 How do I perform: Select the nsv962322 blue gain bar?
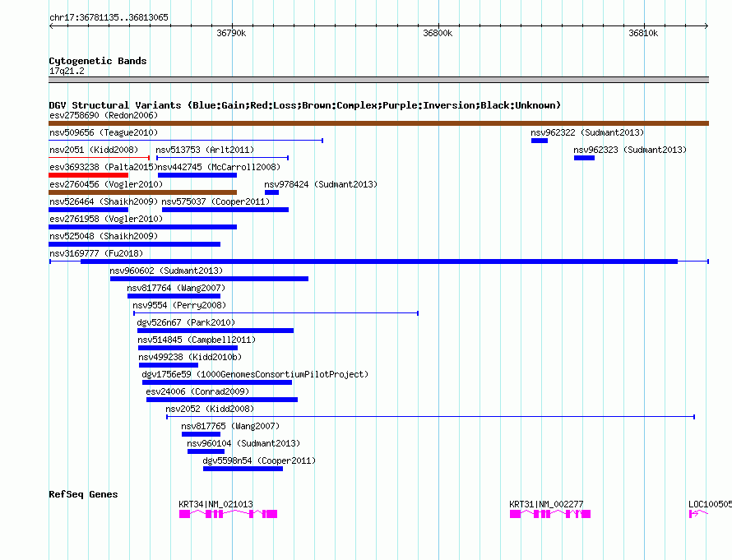[540, 141]
